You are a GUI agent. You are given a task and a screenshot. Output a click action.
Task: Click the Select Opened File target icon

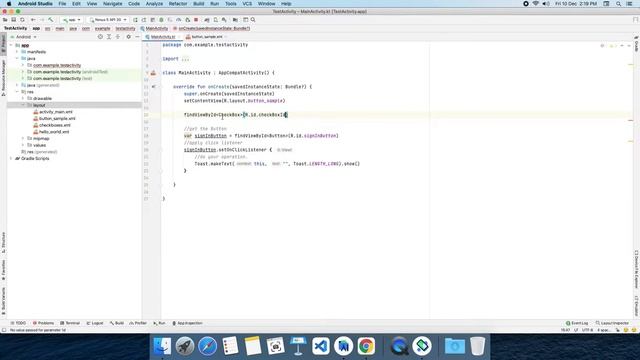pos(100,37)
